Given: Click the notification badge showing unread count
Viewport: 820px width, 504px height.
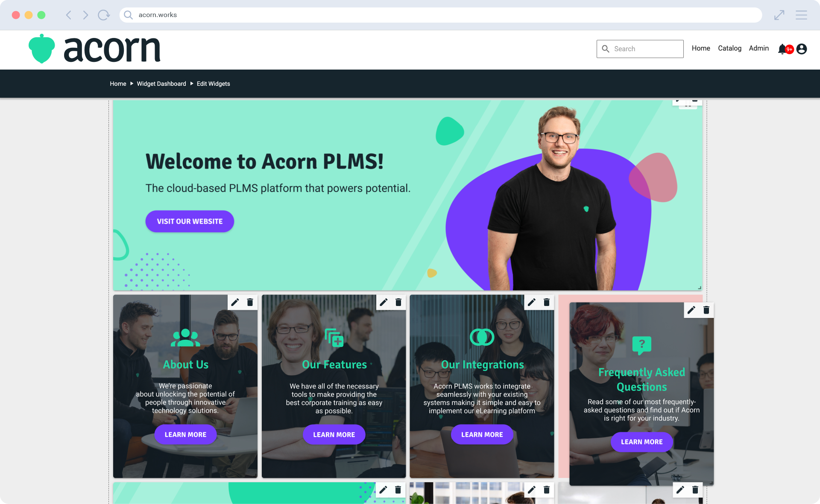Looking at the screenshot, I should (x=789, y=49).
